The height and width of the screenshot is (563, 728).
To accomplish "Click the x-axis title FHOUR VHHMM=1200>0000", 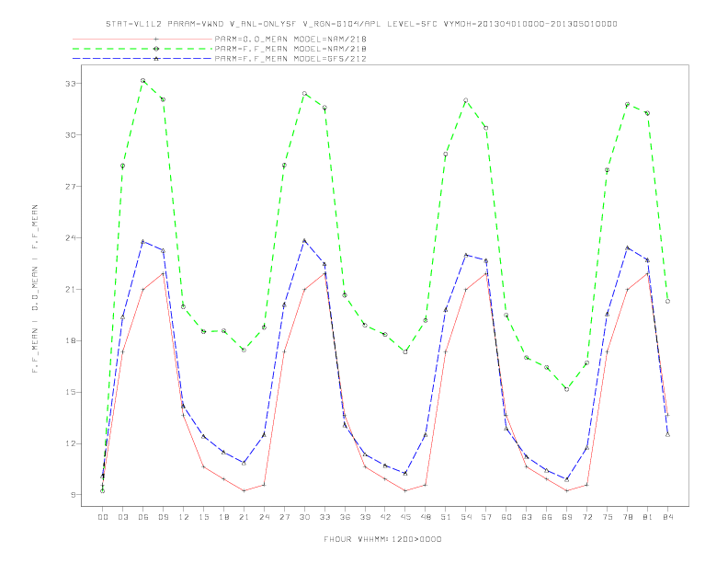I will 382,539.
